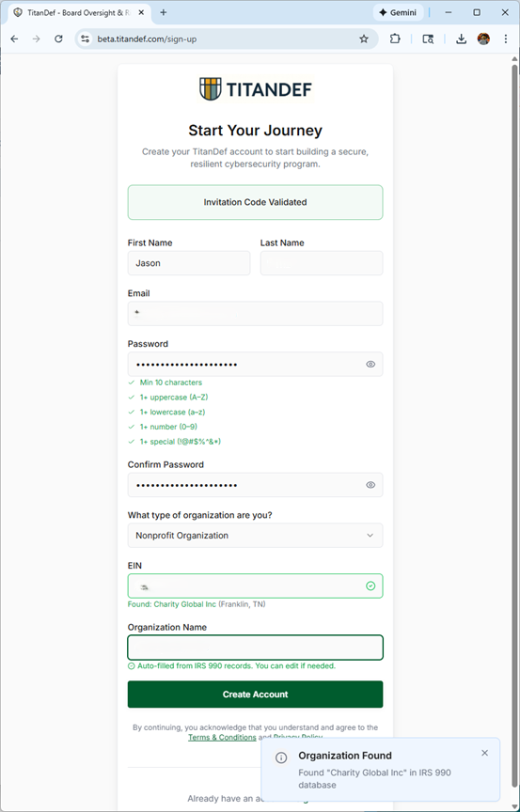Viewport: 520px width, 812px height.
Task: Open organization type dropdown
Action: 256,536
